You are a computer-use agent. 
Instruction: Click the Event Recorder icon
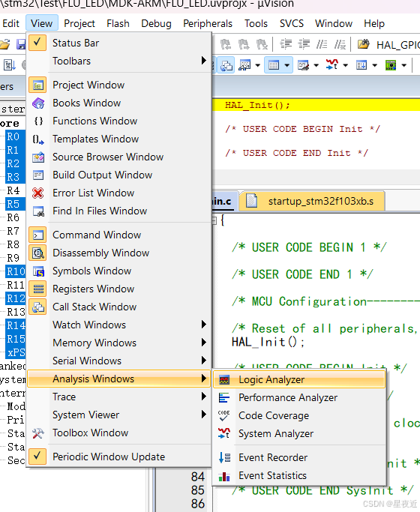point(224,457)
